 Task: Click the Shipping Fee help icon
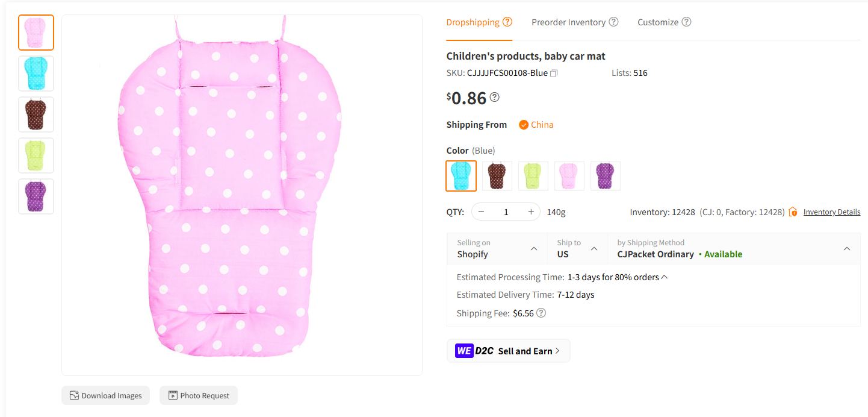(x=540, y=313)
